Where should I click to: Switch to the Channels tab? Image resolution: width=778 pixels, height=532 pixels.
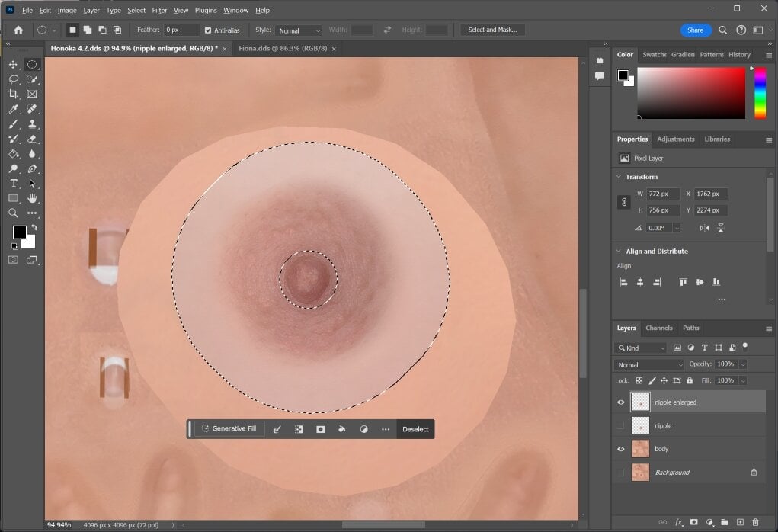coord(658,328)
